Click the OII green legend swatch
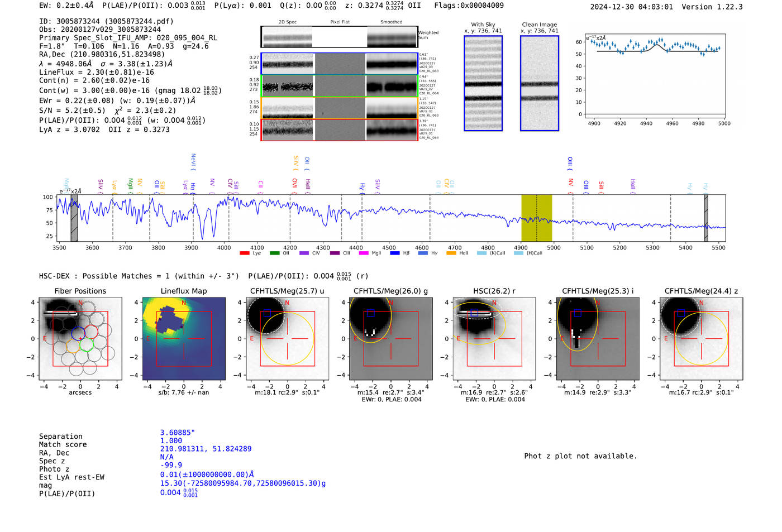This screenshot has height=532, width=782. point(274,253)
